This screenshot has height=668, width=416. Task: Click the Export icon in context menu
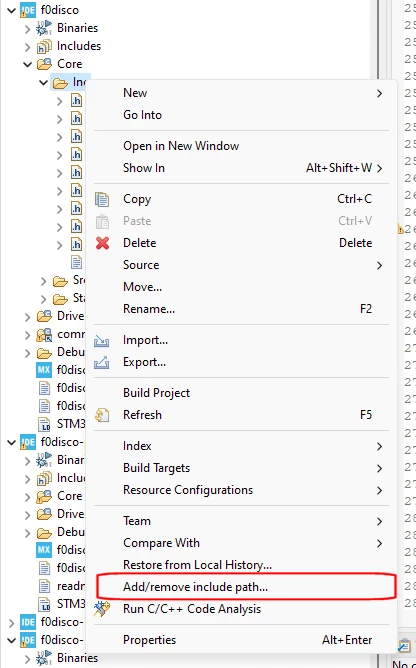coord(102,363)
